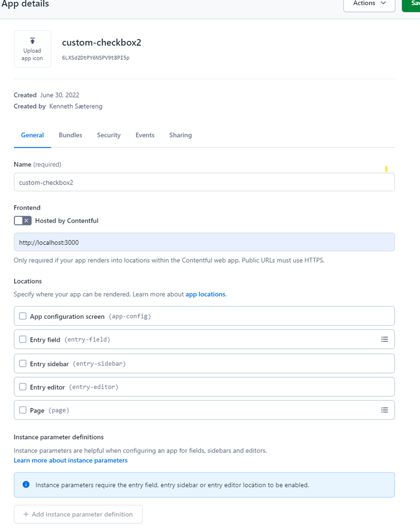This screenshot has width=420, height=530.
Task: Open the list icon on Entry field row
Action: pos(385,339)
